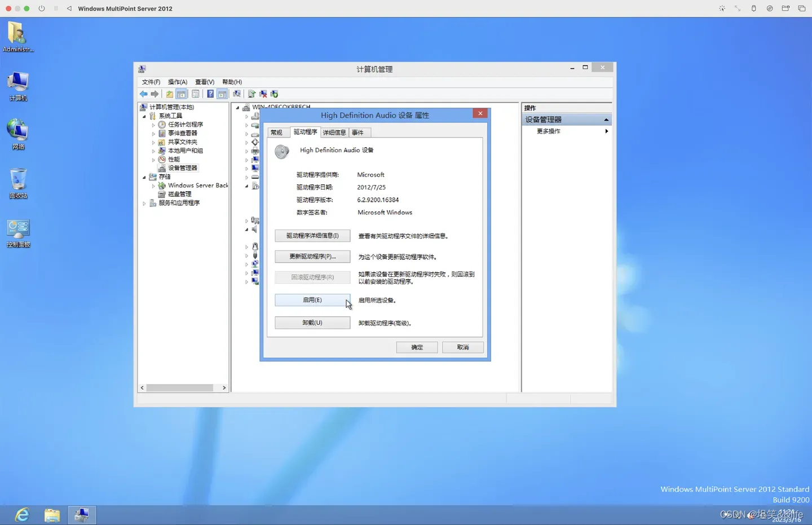Scan for hardware changes toolbar icon
The height and width of the screenshot is (525, 812).
coord(237,94)
